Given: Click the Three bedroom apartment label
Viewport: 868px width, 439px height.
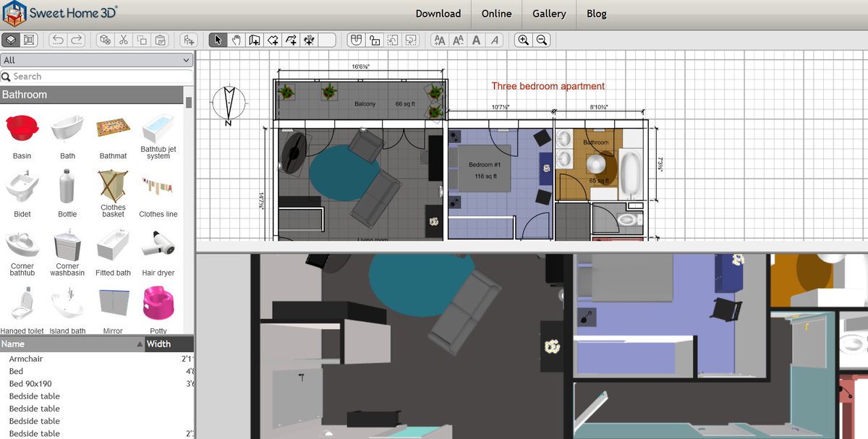Looking at the screenshot, I should click(548, 86).
